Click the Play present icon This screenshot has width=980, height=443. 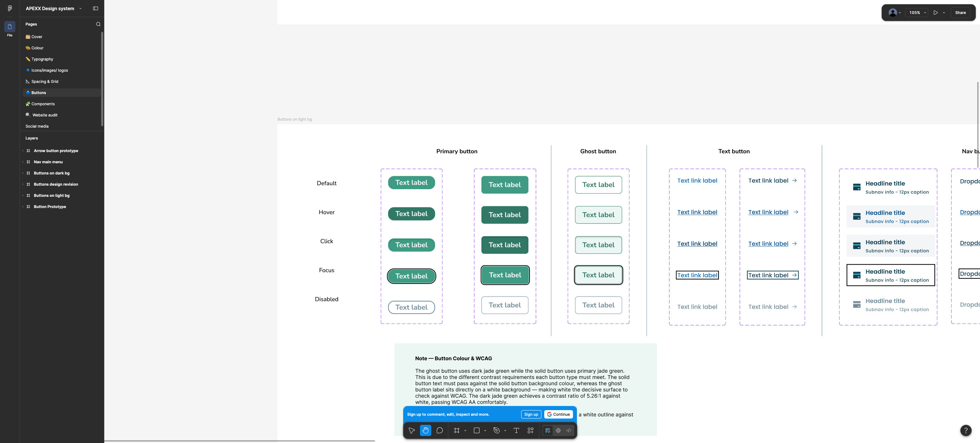pos(936,13)
